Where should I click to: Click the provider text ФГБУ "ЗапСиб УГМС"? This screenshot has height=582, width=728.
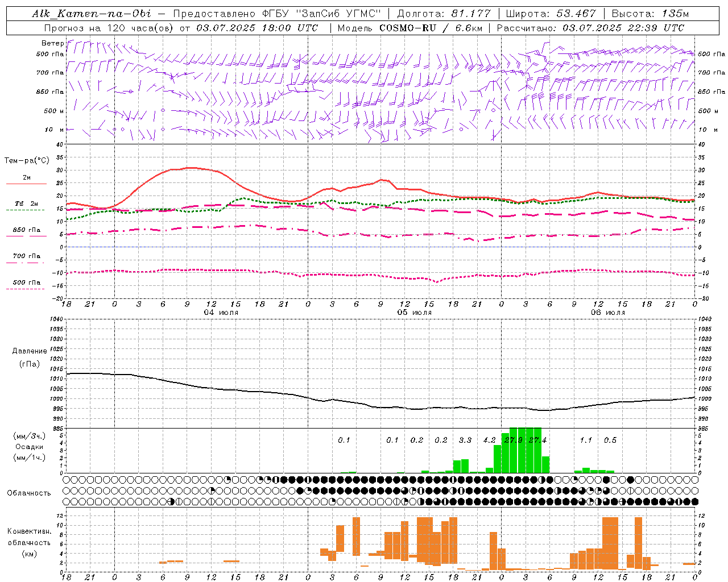click(321, 14)
